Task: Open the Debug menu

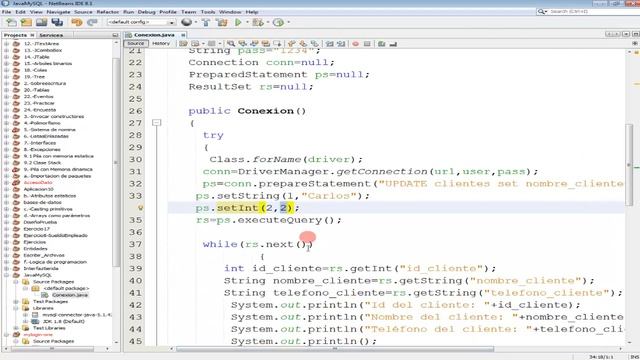Action: [x=146, y=12]
